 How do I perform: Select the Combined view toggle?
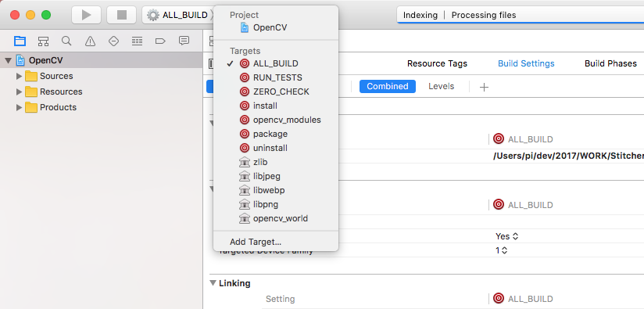(x=388, y=86)
